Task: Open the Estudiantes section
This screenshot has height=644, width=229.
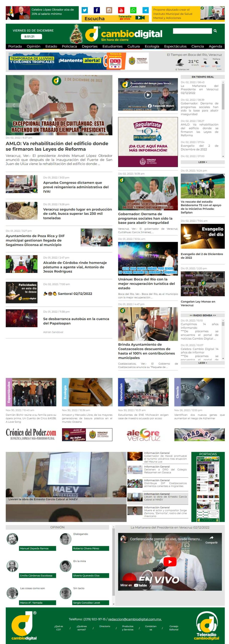Action: coord(112,46)
